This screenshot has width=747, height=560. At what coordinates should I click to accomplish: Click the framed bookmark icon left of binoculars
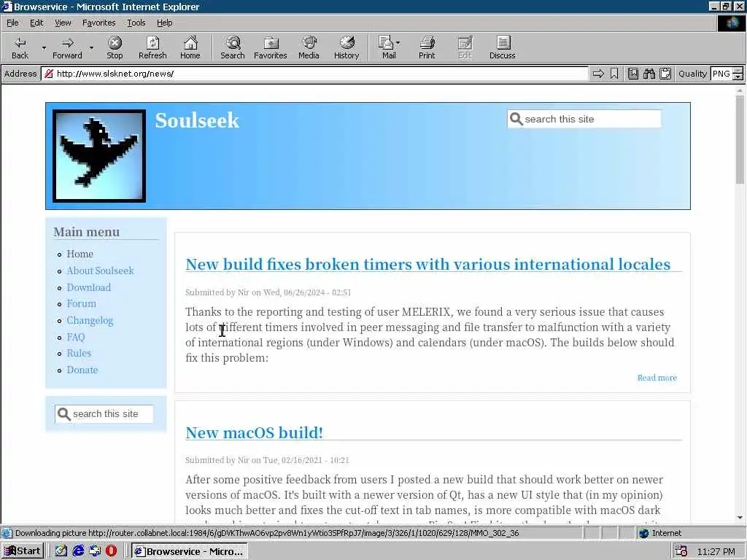pos(632,74)
